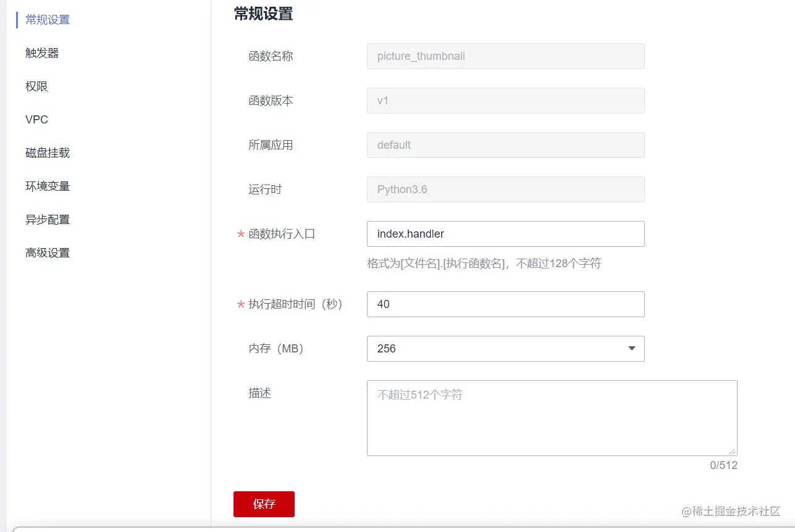Viewport: 795px width, 532px height.
Task: Click the 执行超时时间（秒）label
Action: pos(295,304)
